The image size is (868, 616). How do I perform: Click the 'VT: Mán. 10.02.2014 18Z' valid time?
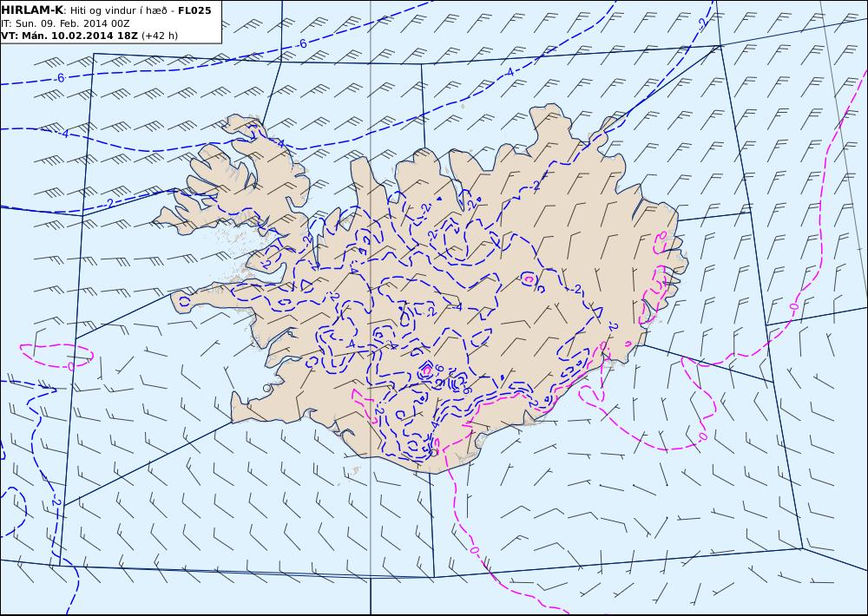tap(70, 36)
